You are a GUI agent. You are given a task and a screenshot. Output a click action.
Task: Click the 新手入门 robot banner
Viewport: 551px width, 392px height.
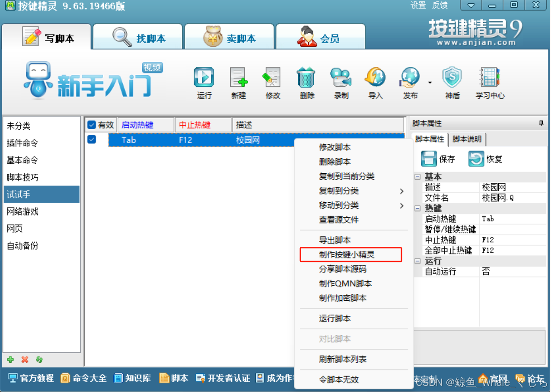point(88,80)
